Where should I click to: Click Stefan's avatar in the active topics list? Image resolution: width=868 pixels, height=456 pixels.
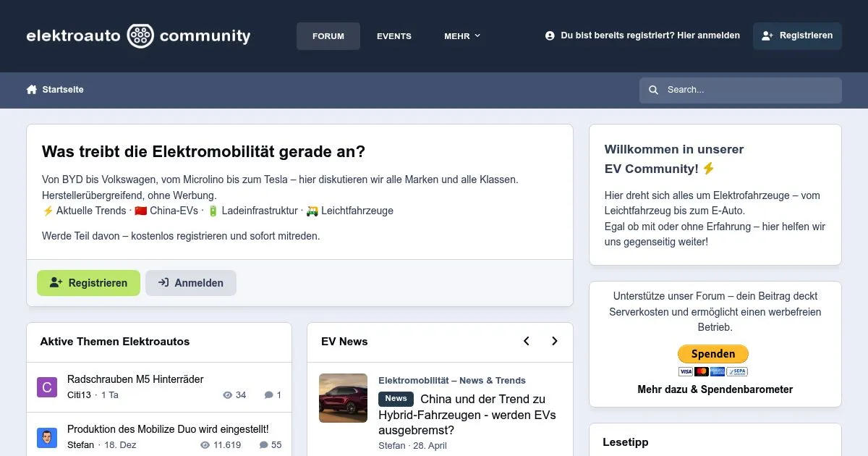[47, 437]
